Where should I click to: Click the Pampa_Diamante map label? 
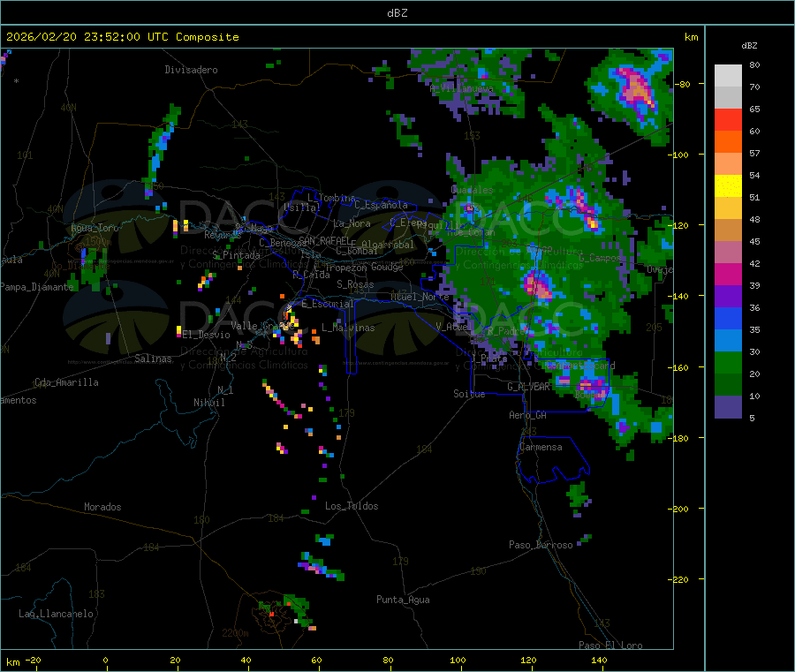coord(36,287)
